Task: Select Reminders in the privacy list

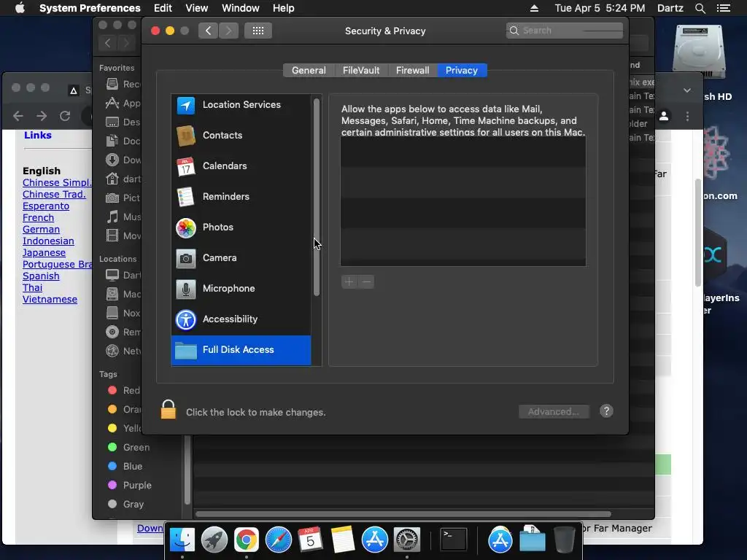Action: [241, 196]
